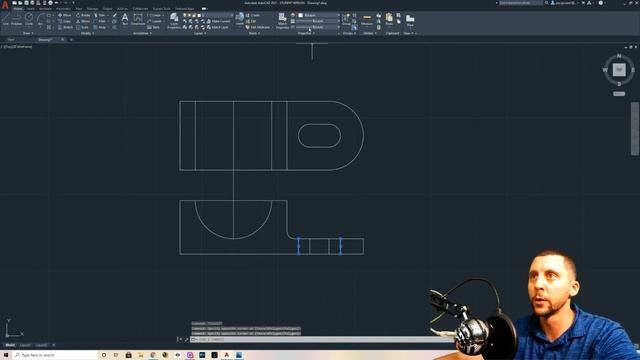Open the Annotate ribbon tab
Viewport: 640px width, 360px height.
(x=45, y=9)
